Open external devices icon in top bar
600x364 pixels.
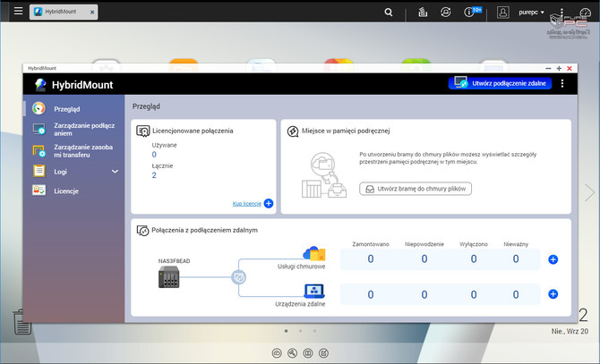click(x=445, y=13)
